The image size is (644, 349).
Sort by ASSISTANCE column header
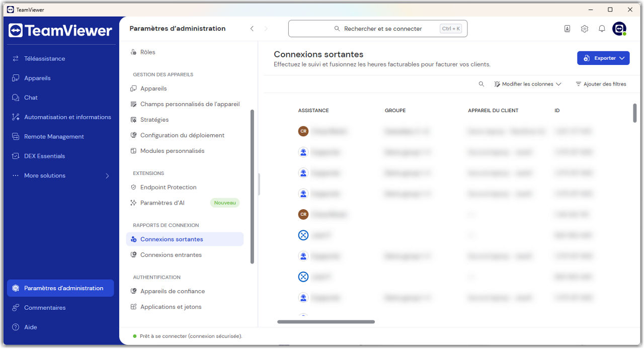313,111
